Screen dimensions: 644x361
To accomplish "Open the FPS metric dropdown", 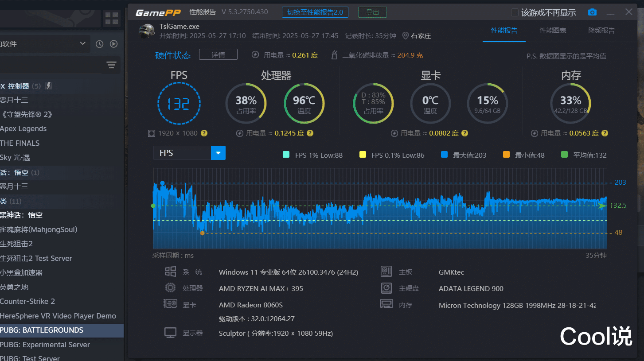I will click(x=218, y=152).
